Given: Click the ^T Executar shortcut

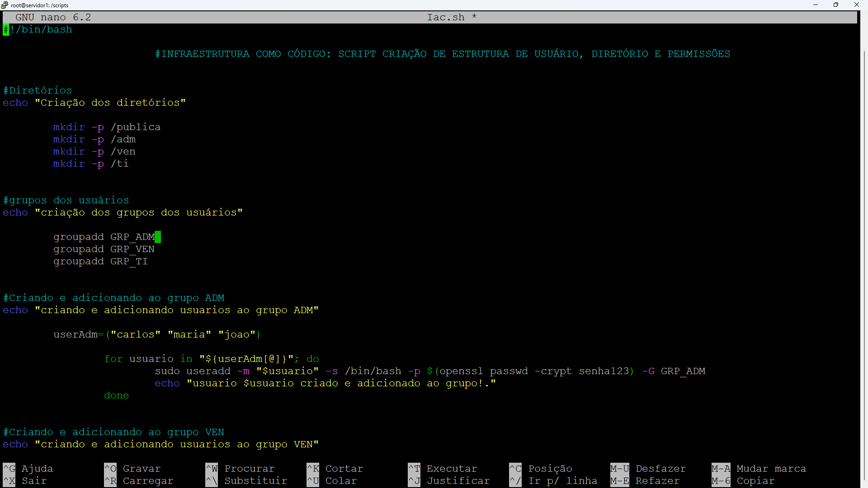Looking at the screenshot, I should coord(443,469).
